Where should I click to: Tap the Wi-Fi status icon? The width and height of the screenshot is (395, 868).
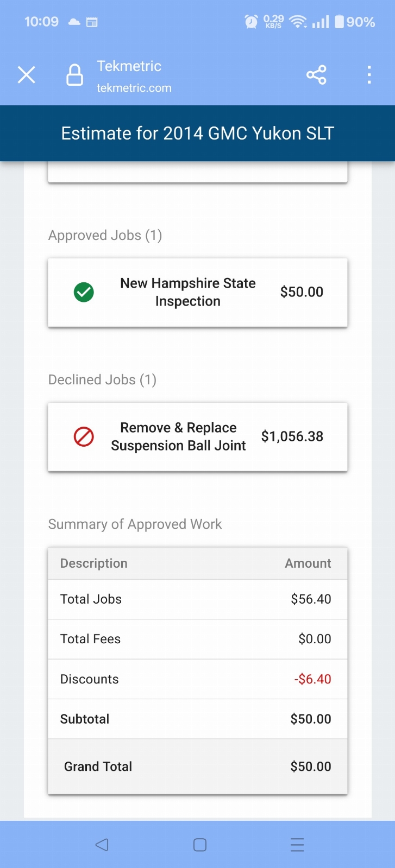[x=298, y=22]
